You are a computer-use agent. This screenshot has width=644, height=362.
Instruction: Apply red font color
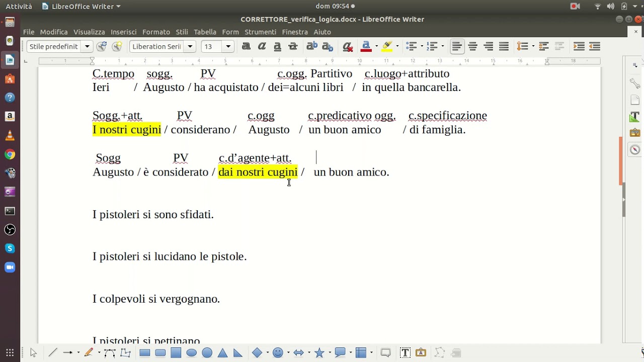tap(366, 46)
